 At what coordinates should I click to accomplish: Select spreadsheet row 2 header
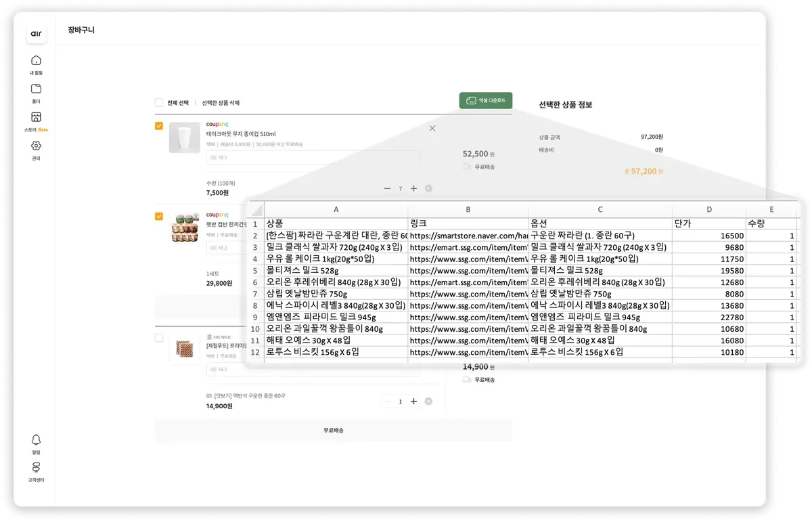255,236
